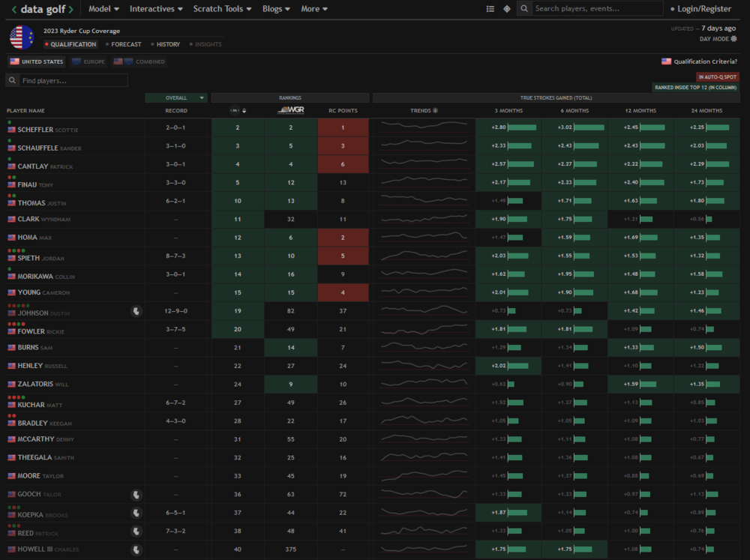Switch to the Combined teams filter
This screenshot has width=750, height=560.
tap(139, 61)
